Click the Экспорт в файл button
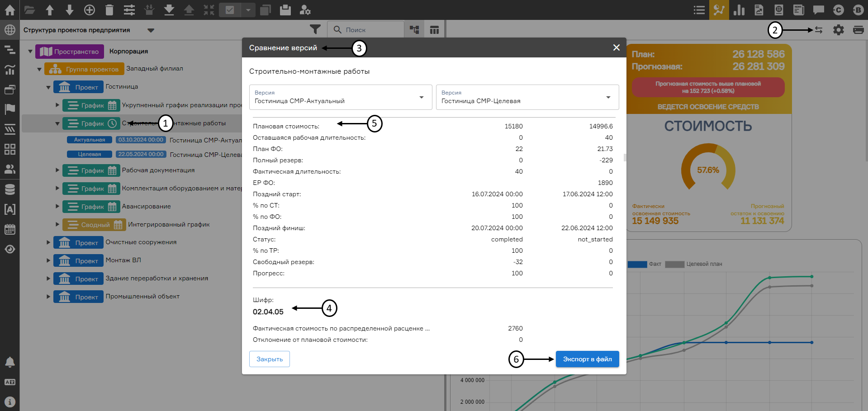868x411 pixels. 587,359
